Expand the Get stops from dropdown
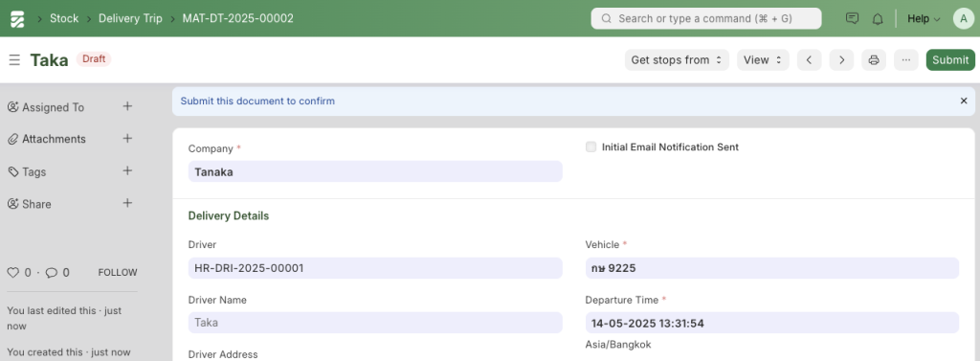The width and height of the screenshot is (980, 361). coord(677,60)
